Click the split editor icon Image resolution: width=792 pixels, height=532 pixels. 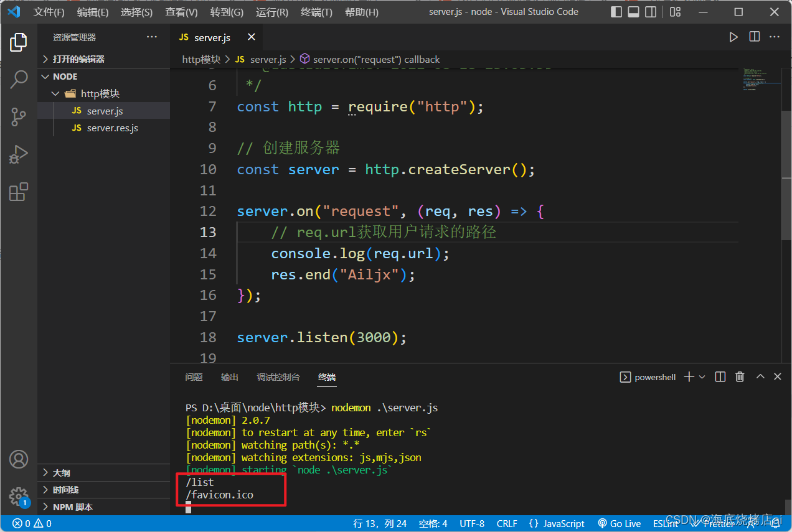[754, 37]
